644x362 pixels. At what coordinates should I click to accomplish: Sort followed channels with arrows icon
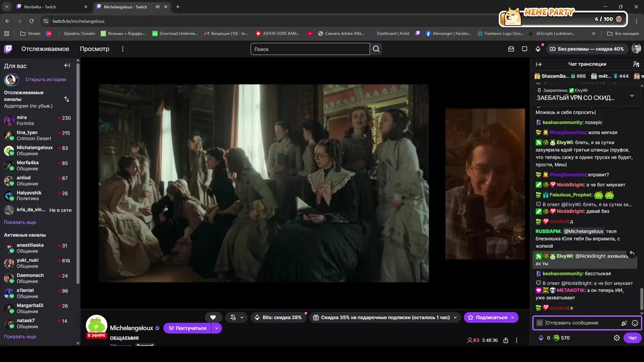pos(66,99)
